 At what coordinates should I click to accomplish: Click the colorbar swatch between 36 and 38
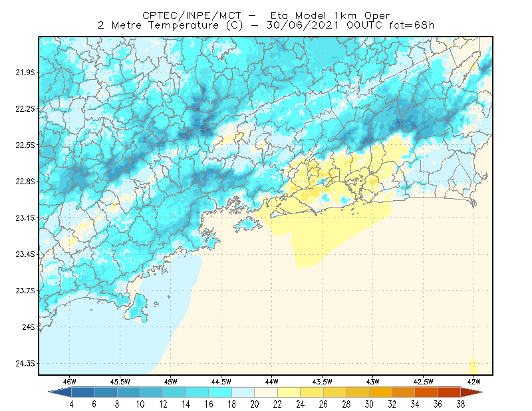[450, 392]
